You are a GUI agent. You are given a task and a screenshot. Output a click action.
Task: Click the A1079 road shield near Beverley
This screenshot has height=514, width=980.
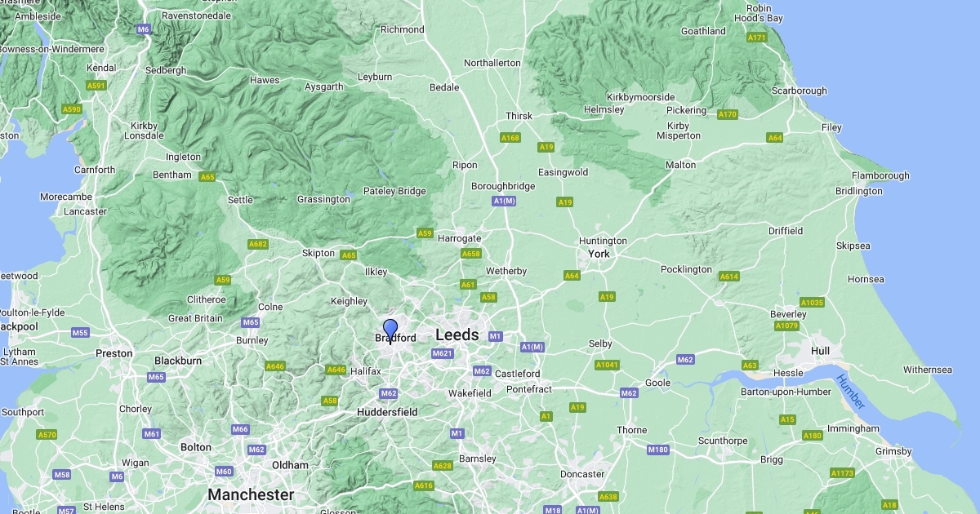tap(786, 326)
